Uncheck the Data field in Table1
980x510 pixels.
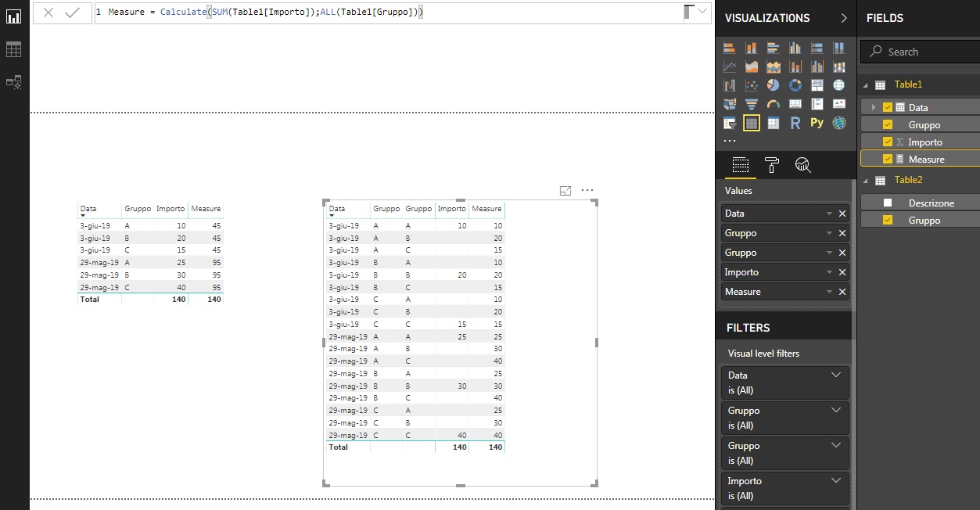coord(888,107)
